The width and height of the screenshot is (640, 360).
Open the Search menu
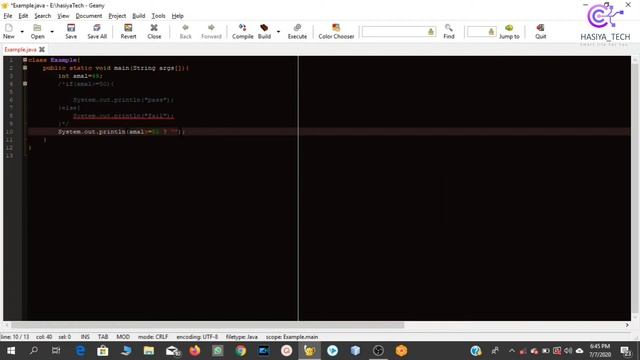(x=42, y=16)
